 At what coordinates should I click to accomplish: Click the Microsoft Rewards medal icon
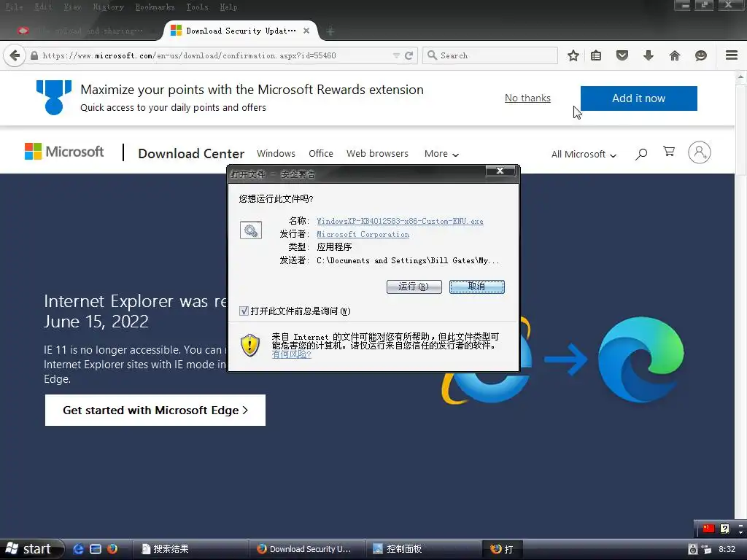pos(54,98)
